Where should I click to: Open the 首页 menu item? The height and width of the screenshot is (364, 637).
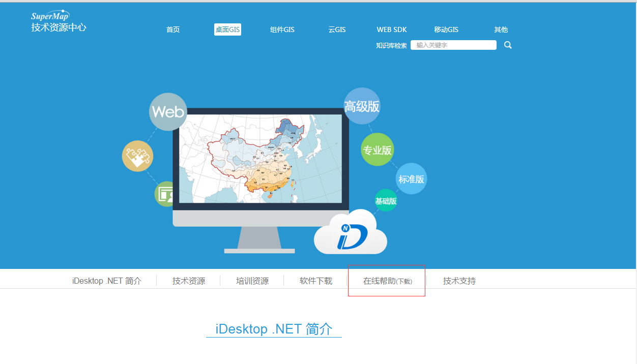[x=173, y=29]
